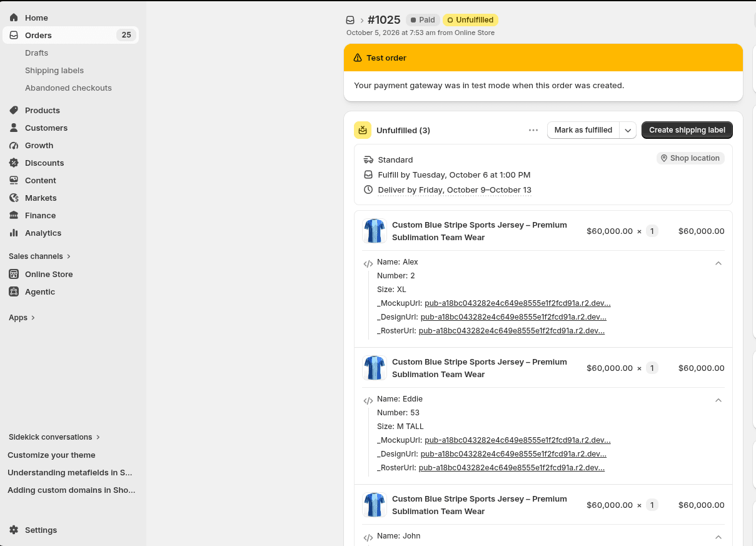Screen dimensions: 756x546
Task: Click the Content icon in the sidebar
Action: [14, 180]
